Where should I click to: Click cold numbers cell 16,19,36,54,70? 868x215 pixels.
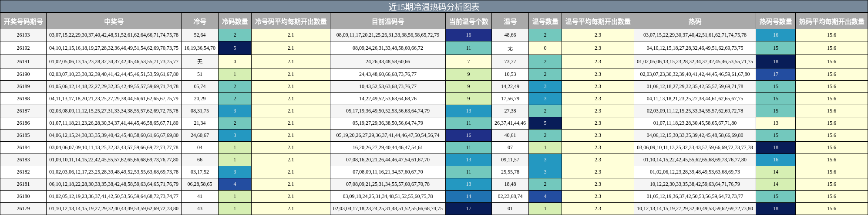click(199, 48)
